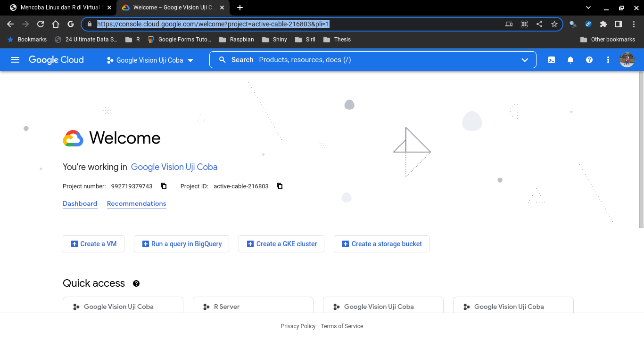644x339 pixels.
Task: Open the Bookmarks star folder
Action: (x=27, y=40)
